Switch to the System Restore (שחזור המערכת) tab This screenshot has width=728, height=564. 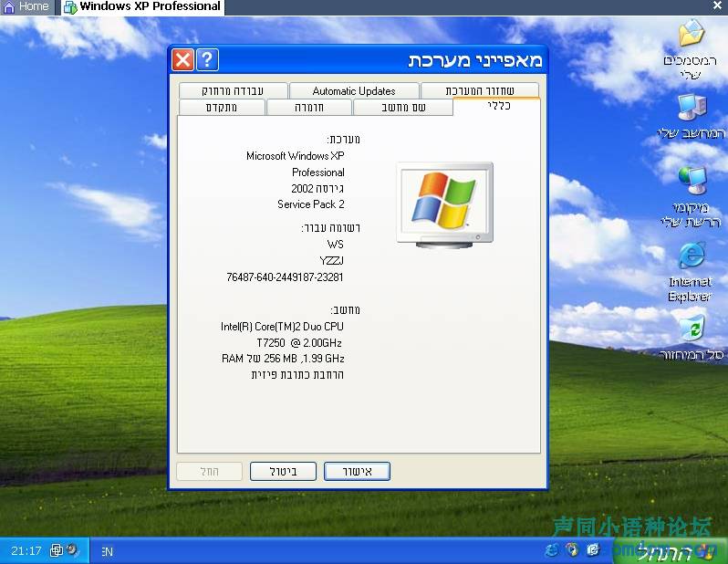click(x=480, y=90)
